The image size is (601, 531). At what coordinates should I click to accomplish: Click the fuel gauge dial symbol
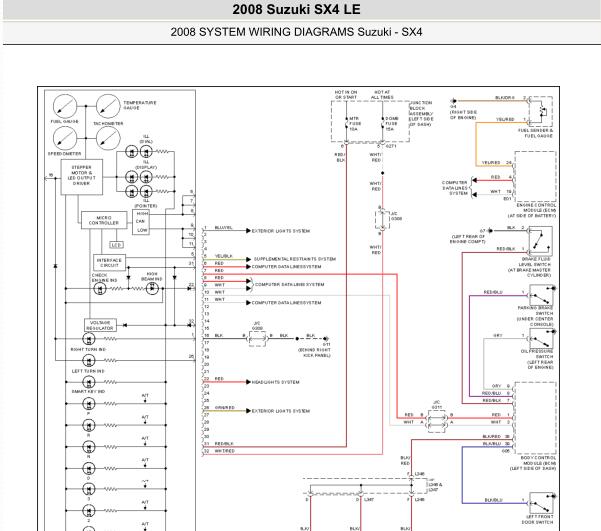[65, 106]
